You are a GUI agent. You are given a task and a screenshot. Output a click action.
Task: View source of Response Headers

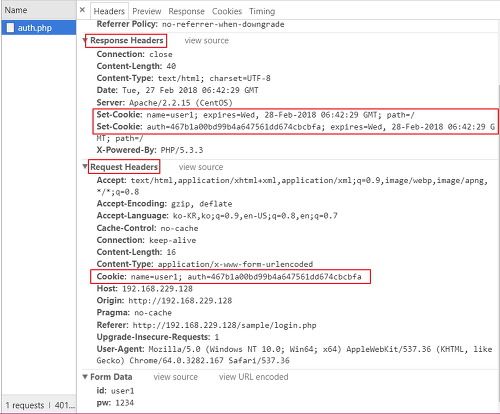tap(207, 41)
